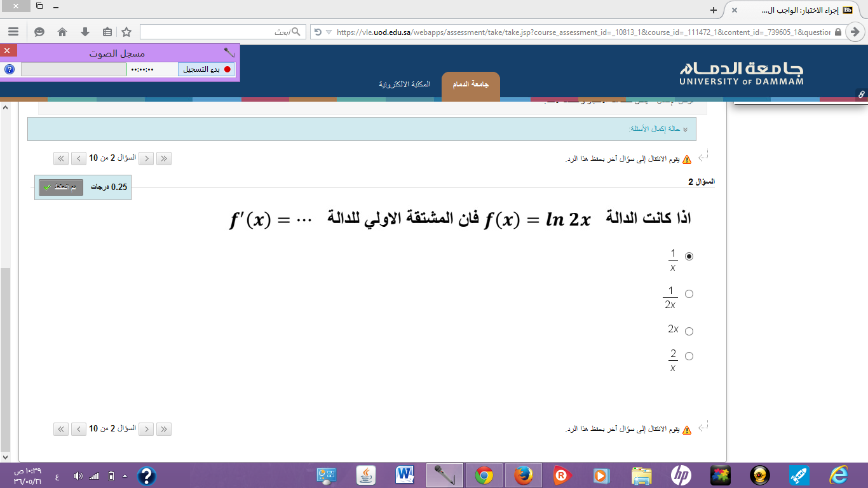Click the تم الحفظ saved button
868x488 pixels.
[61, 187]
